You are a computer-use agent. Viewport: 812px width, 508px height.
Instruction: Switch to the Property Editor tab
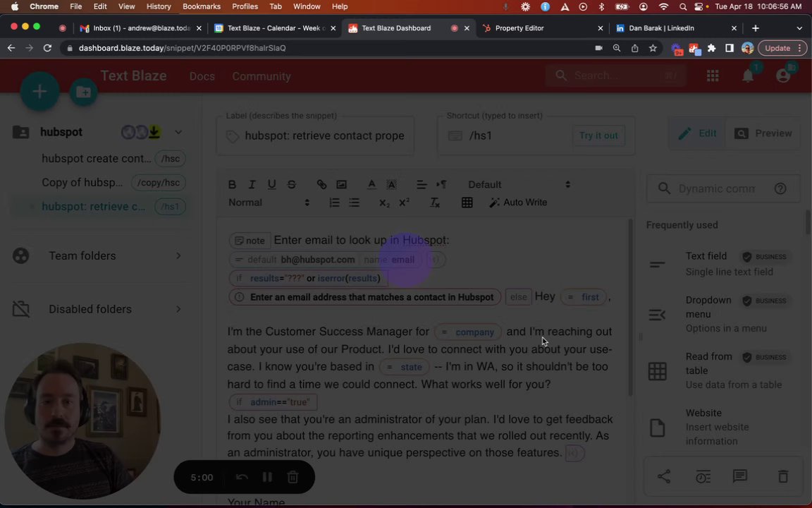click(542, 28)
